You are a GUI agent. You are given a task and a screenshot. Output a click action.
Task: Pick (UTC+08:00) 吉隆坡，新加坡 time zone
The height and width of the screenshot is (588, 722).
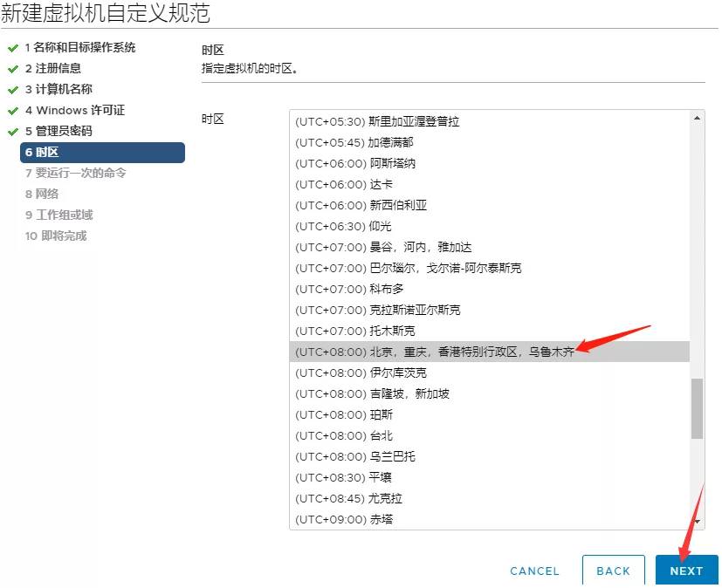tap(373, 393)
